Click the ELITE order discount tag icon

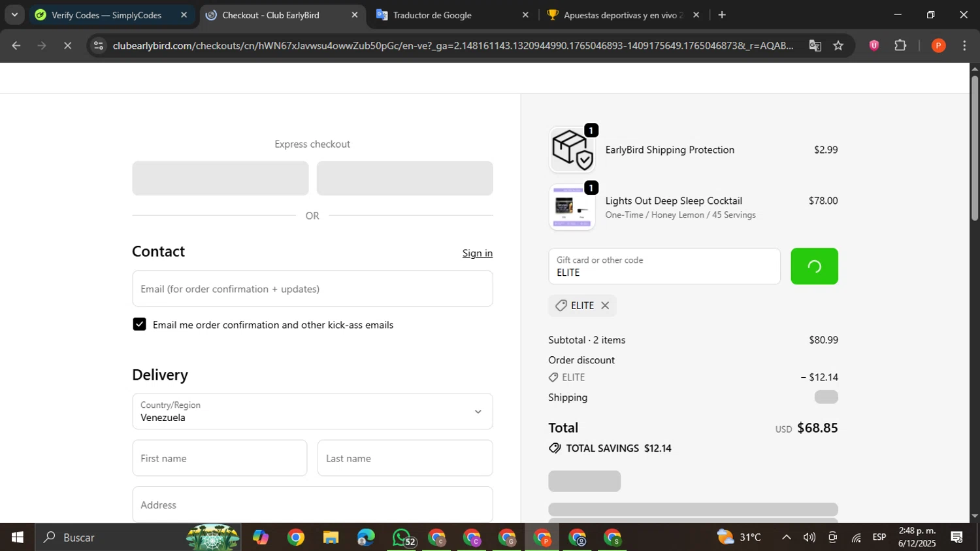click(553, 377)
